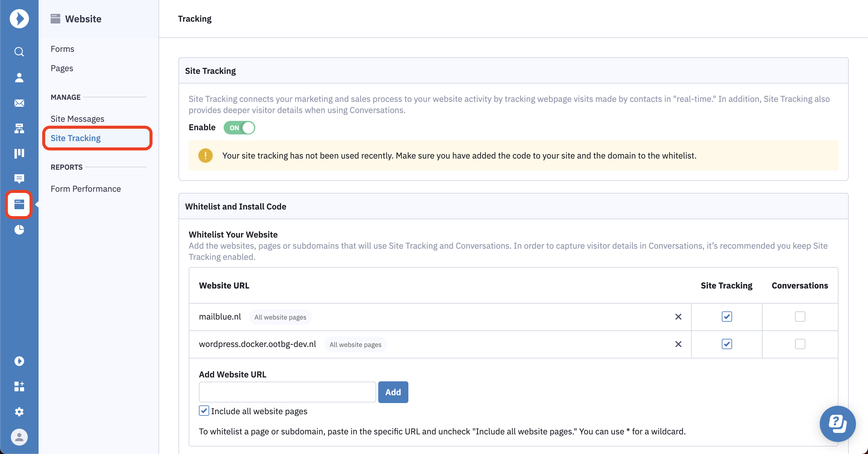Uncheck Include all website pages
Screen dimensions: 868x454
click(204, 411)
